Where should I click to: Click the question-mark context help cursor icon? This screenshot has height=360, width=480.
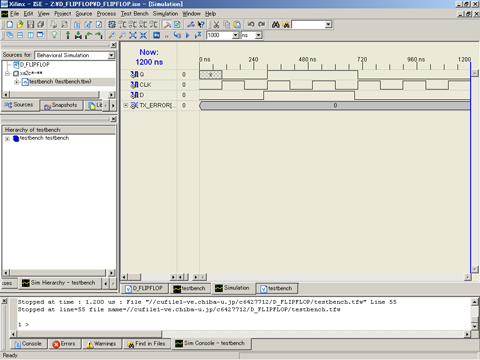click(x=201, y=24)
